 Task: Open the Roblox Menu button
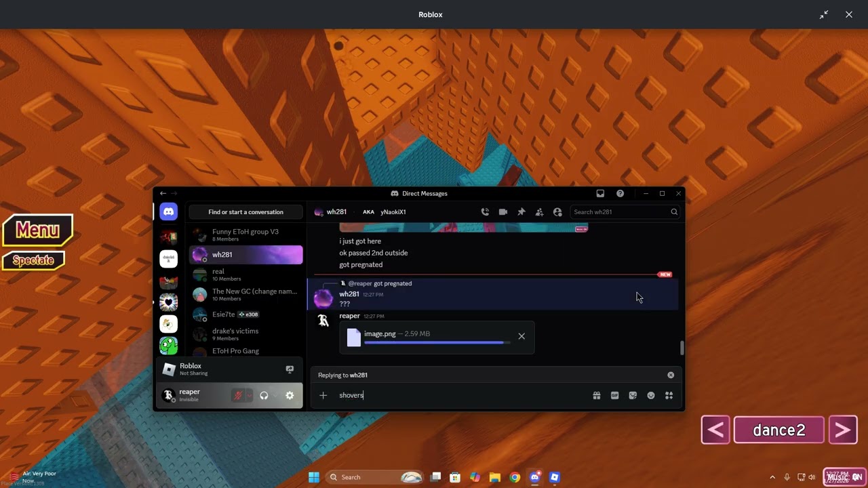pos(38,230)
